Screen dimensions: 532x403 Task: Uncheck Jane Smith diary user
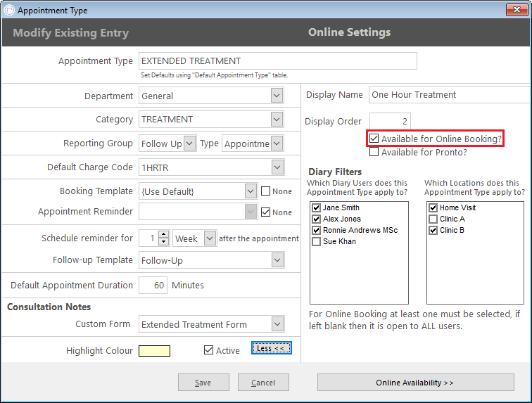316,207
